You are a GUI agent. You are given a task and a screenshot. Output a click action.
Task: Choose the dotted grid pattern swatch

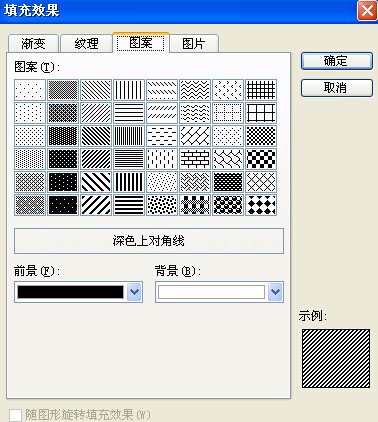coord(228,113)
